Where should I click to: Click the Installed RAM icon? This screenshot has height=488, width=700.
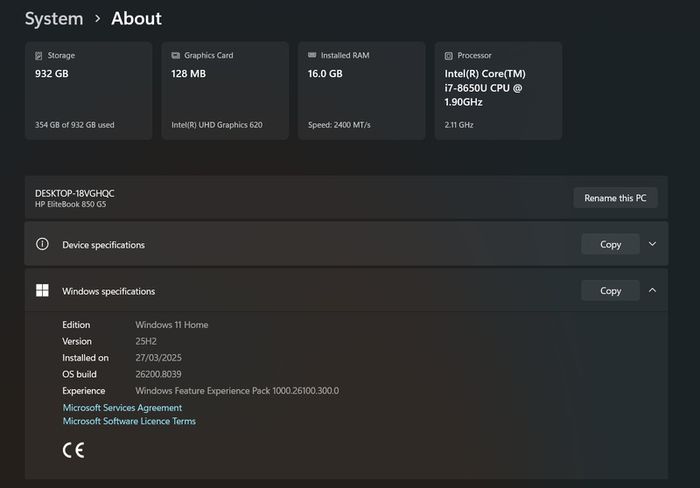coord(312,55)
